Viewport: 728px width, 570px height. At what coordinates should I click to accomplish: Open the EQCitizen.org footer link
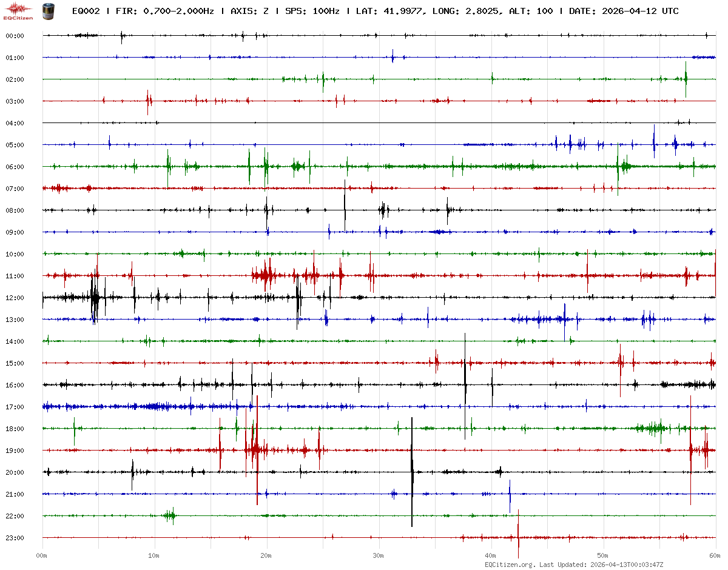(x=510, y=565)
